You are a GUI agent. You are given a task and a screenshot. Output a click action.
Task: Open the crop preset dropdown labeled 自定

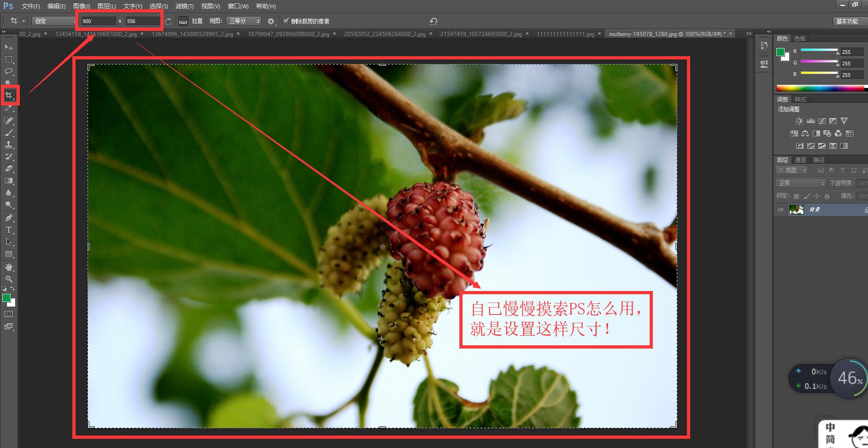53,21
